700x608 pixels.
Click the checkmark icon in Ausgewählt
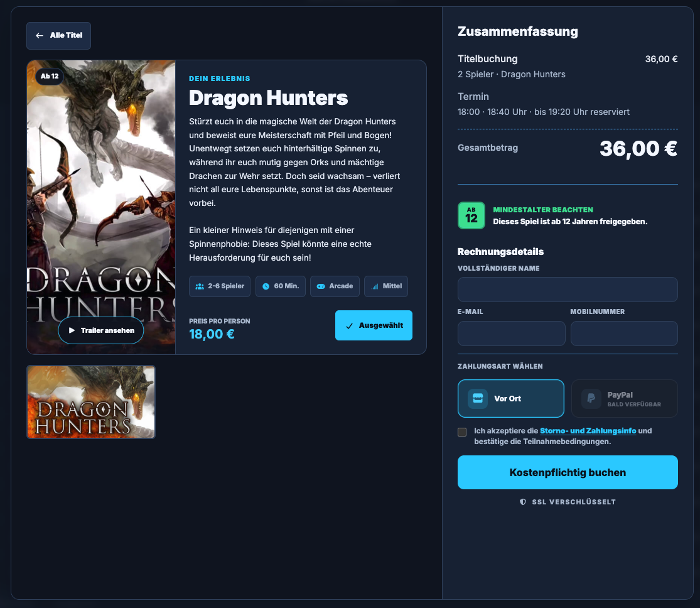click(350, 325)
